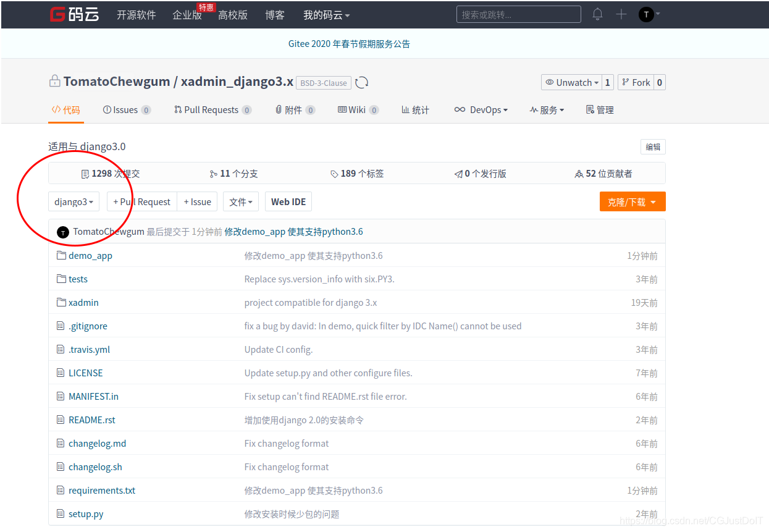The width and height of the screenshot is (769, 532).
Task: Open commit 'Replace sys.version_info with six.PY3.'
Action: click(319, 279)
